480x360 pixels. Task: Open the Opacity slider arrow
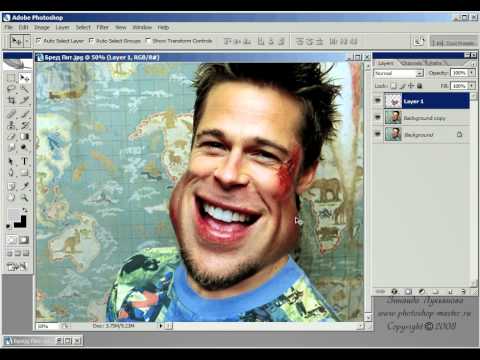coord(471,72)
